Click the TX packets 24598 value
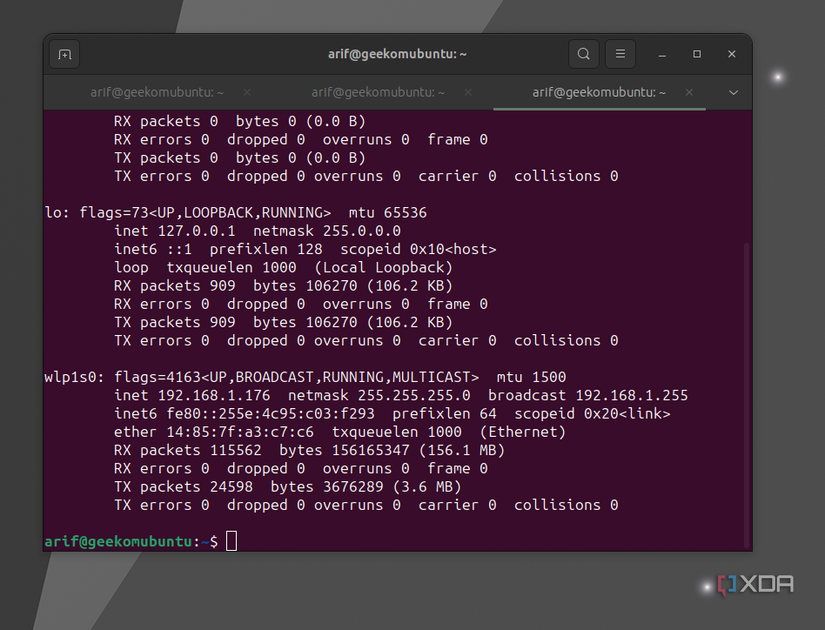The height and width of the screenshot is (630, 825). pos(232,487)
